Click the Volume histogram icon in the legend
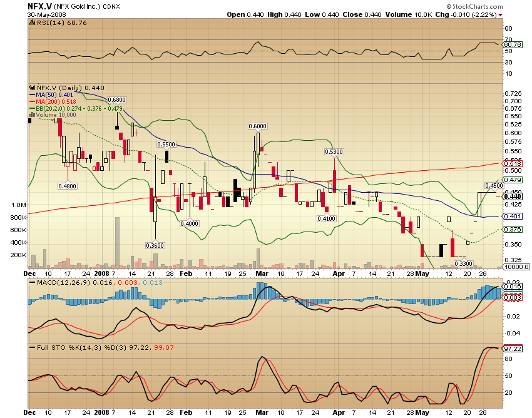532x418 pixels. (x=33, y=116)
